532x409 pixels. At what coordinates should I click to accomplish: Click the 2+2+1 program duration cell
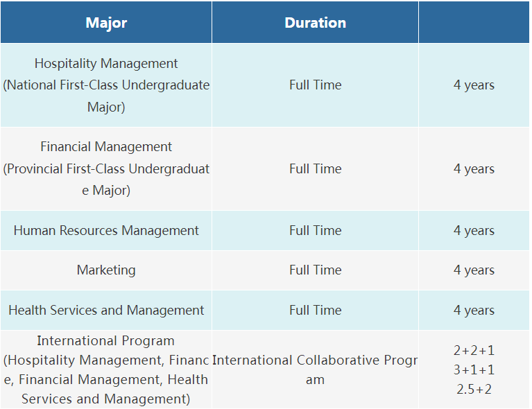click(x=474, y=351)
